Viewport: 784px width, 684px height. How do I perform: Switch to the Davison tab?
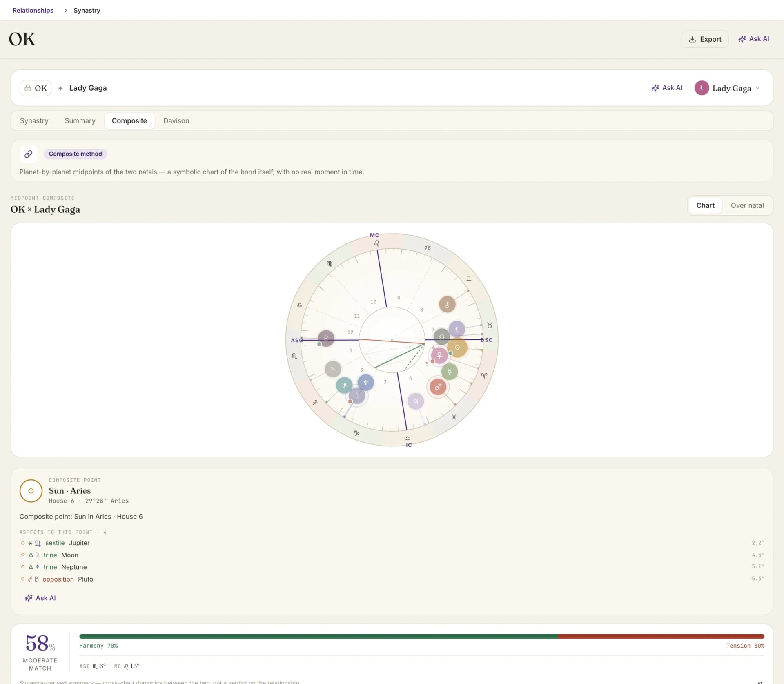[x=176, y=121]
